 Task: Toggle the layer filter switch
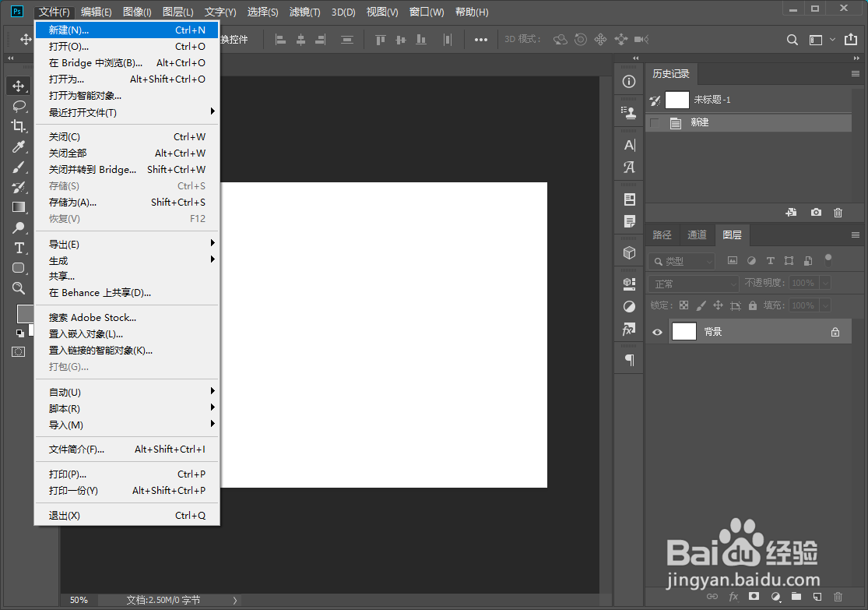pyautogui.click(x=828, y=260)
